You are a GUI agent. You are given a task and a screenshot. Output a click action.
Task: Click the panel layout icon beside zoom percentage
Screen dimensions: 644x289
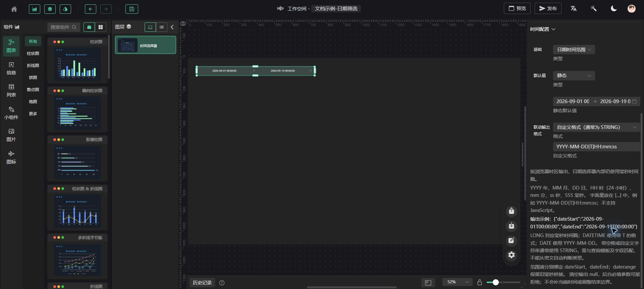(x=428, y=283)
